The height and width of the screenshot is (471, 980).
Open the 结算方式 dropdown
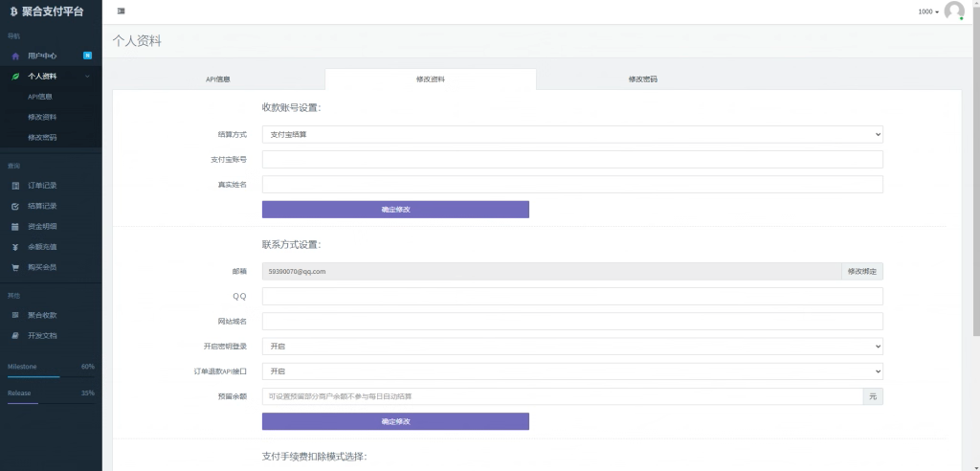click(x=571, y=135)
